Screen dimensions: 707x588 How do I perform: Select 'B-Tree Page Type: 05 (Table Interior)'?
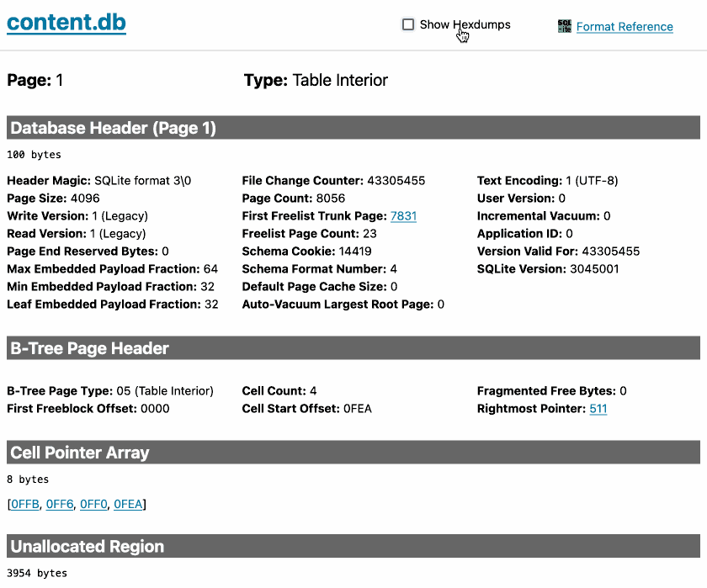(x=110, y=390)
